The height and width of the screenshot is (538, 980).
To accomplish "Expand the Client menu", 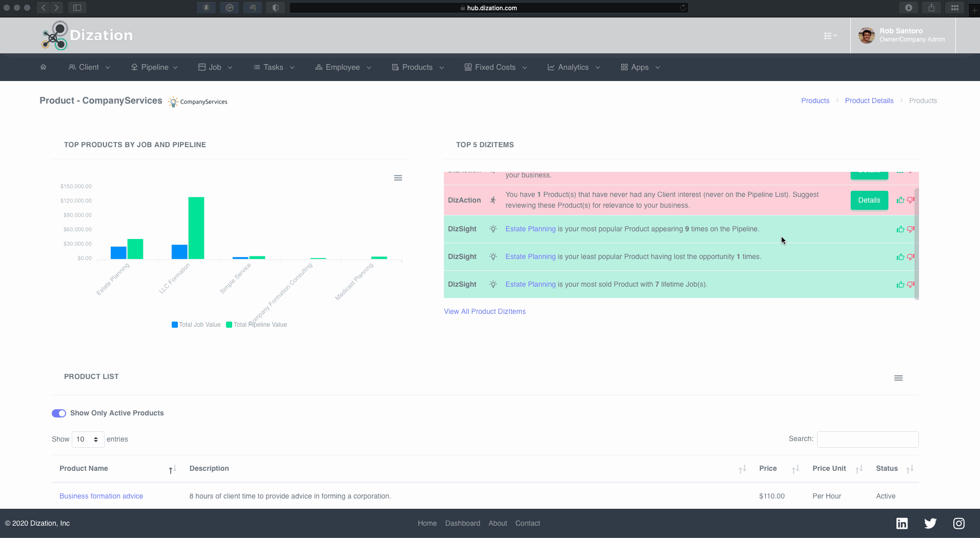I will [89, 67].
